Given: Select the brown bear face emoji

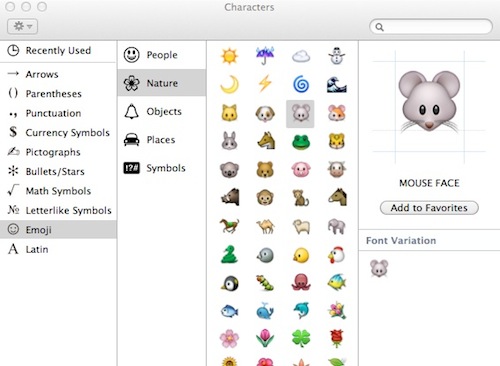Looking at the screenshot, I should click(265, 169).
